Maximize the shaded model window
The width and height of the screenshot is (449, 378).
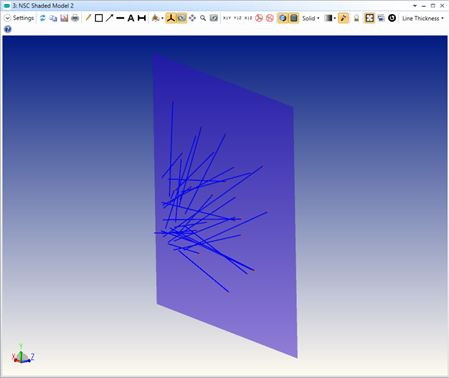[433, 6]
